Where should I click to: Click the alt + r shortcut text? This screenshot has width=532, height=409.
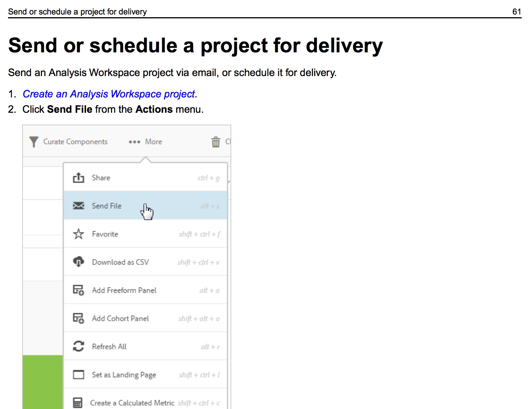coord(210,347)
